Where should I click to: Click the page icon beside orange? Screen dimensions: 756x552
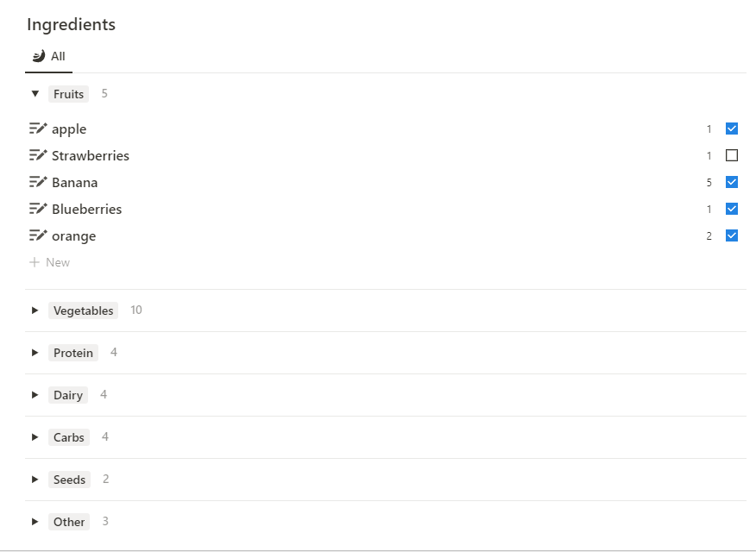[38, 236]
